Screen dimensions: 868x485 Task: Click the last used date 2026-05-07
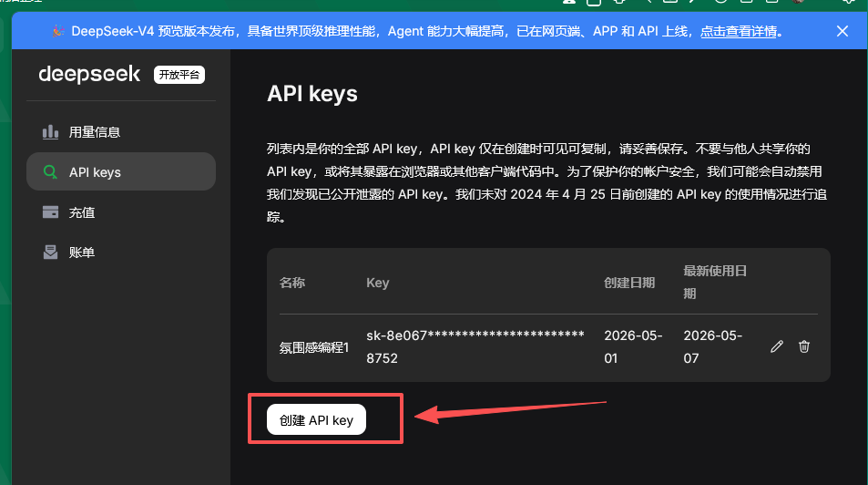pyautogui.click(x=713, y=346)
